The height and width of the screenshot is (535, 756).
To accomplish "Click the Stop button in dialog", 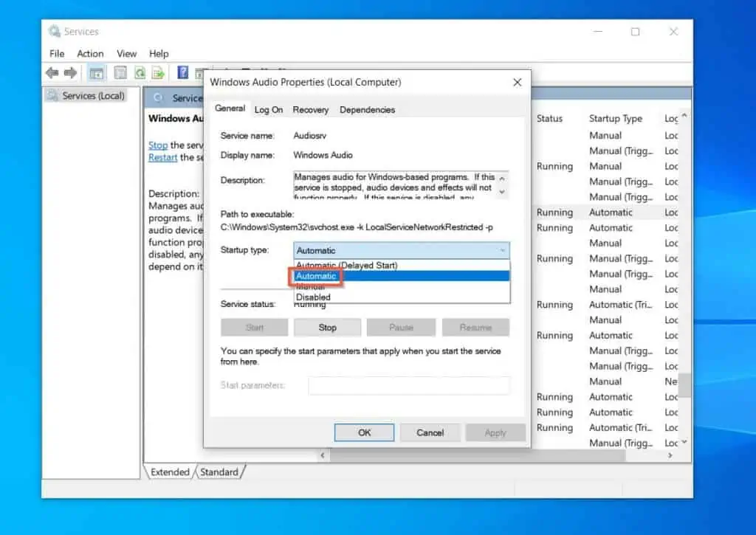I will point(327,327).
